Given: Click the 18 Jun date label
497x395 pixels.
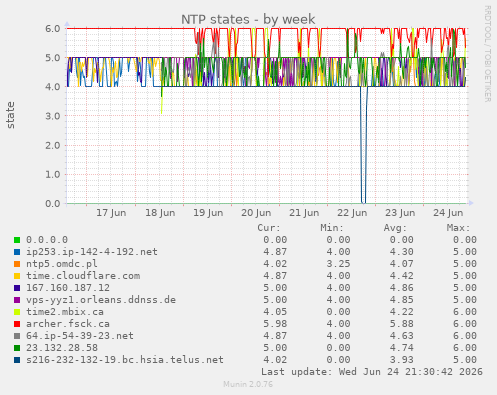Looking at the screenshot, I should (160, 213).
